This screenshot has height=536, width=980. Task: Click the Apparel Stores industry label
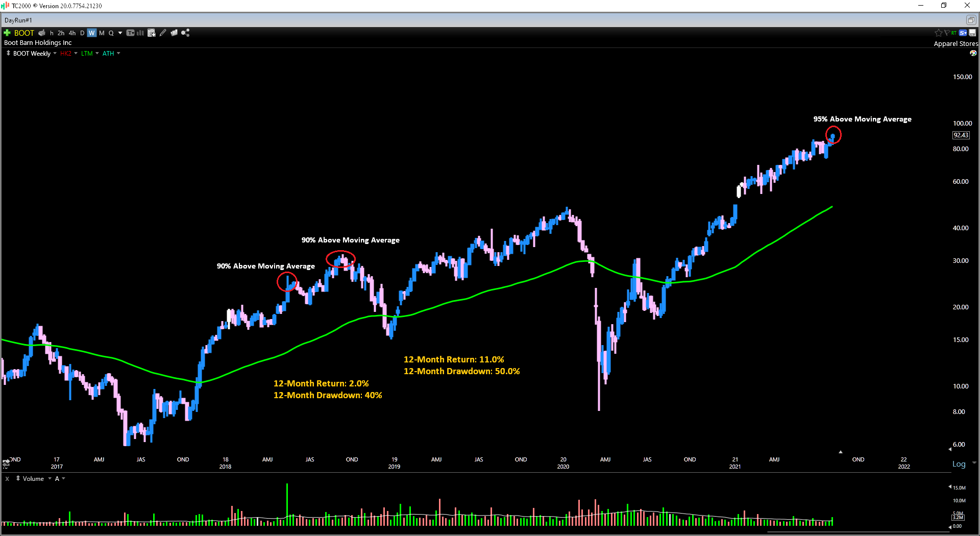click(956, 43)
